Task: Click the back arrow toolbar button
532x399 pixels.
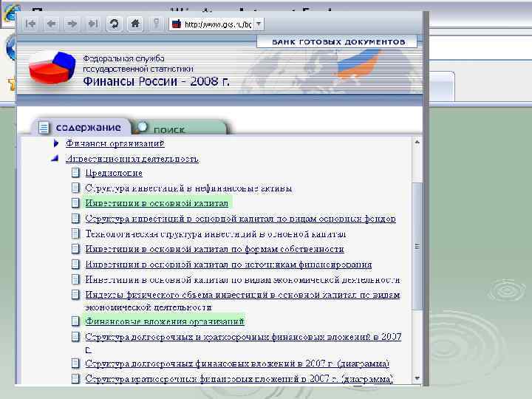Action: (x=52, y=24)
